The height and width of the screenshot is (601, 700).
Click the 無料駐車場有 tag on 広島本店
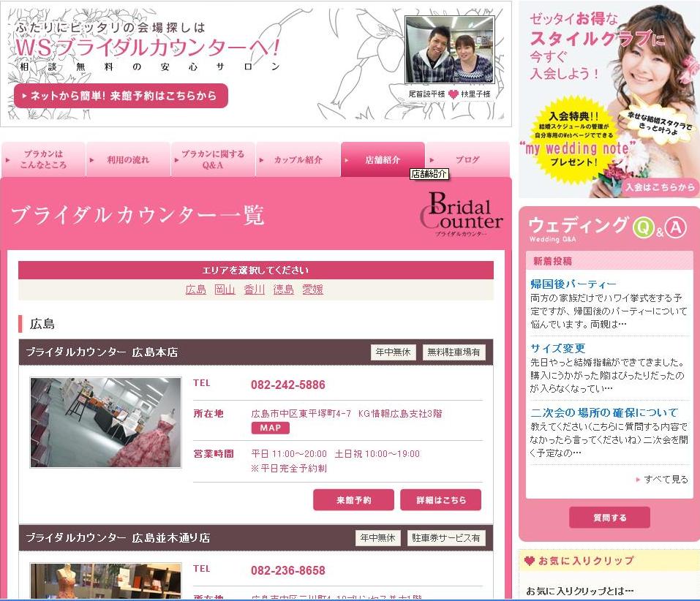(454, 352)
